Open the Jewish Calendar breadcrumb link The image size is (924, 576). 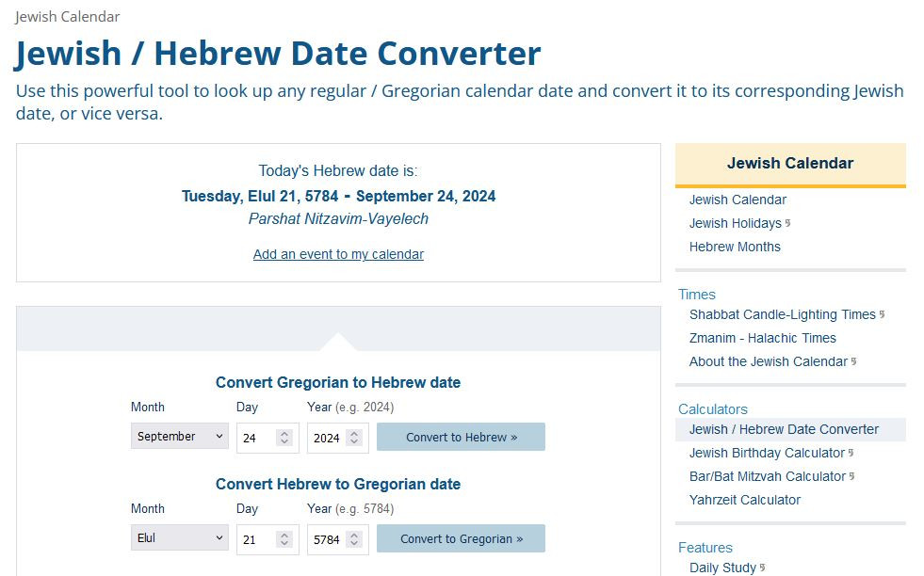point(67,17)
